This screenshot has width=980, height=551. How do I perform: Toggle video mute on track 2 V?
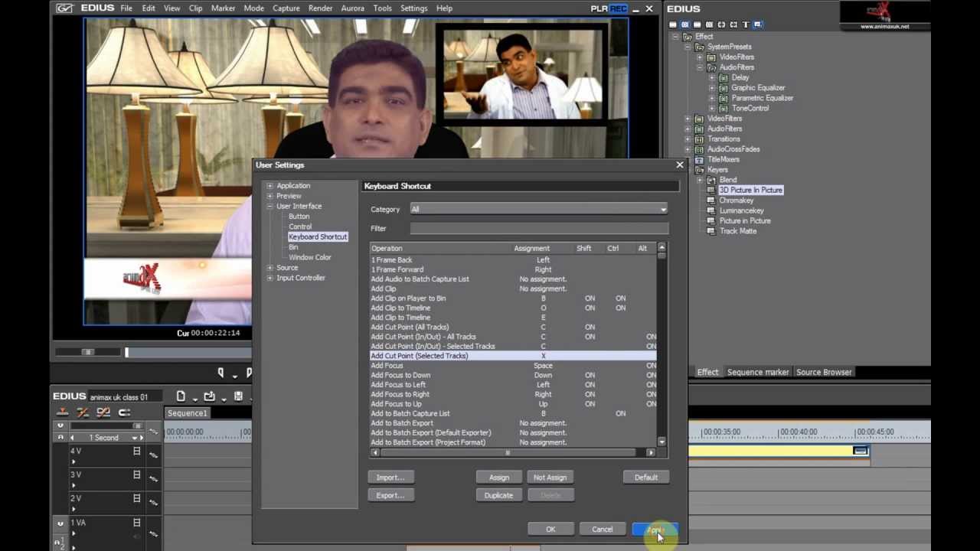point(137,498)
